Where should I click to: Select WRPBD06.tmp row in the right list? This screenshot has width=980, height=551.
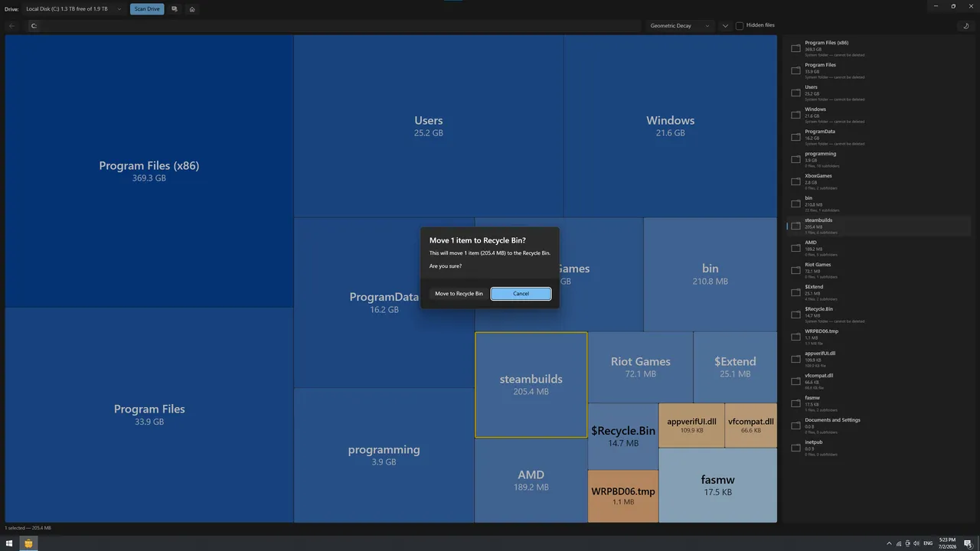point(879,337)
